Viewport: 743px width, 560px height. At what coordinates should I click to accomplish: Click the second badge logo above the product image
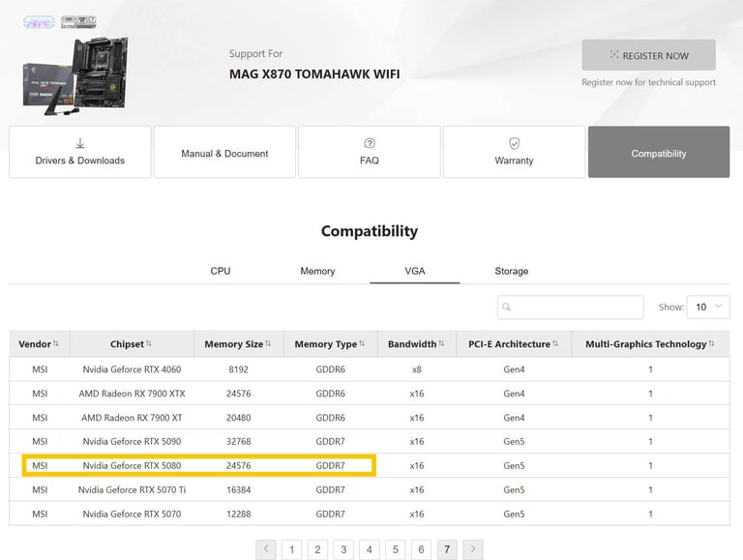click(x=78, y=22)
